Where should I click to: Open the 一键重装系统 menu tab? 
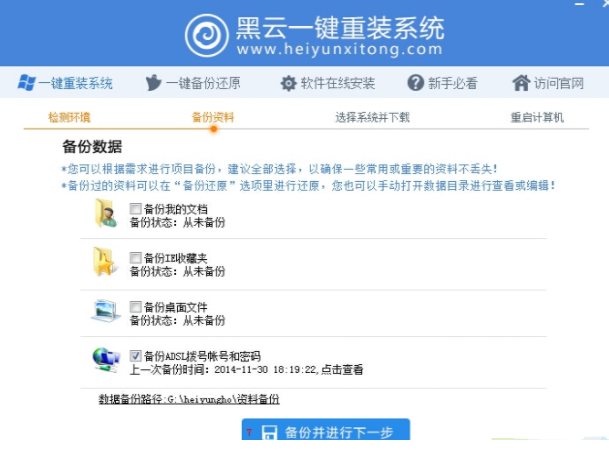[x=65, y=83]
